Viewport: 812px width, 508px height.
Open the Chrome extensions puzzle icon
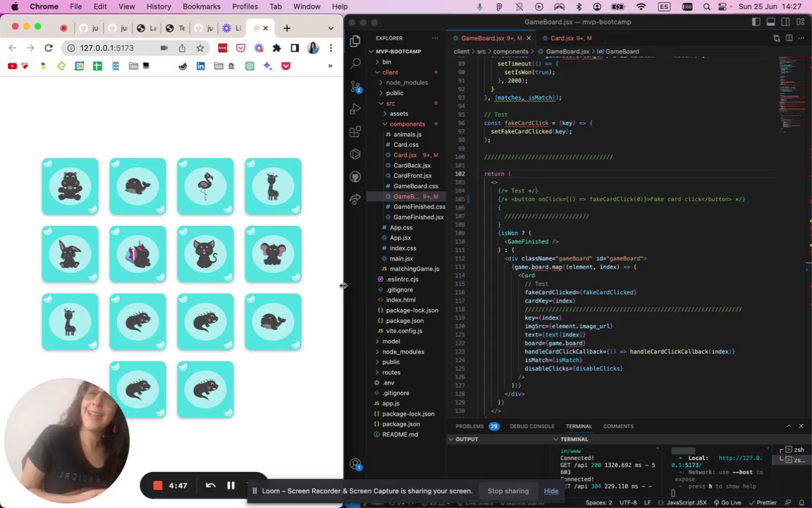[276, 48]
